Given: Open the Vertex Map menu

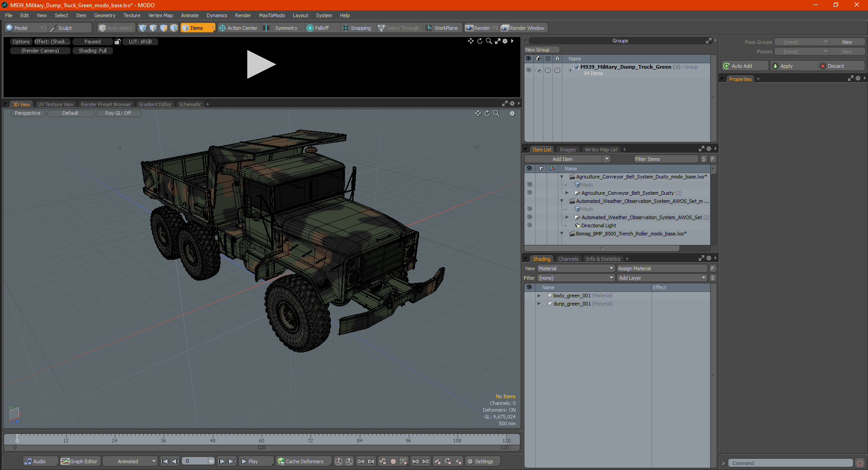Looking at the screenshot, I should click(160, 15).
